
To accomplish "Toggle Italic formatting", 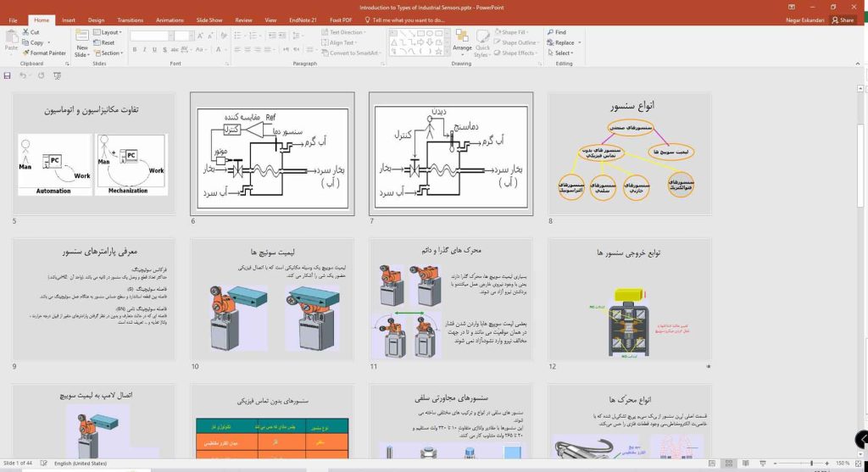I will coord(144,50).
